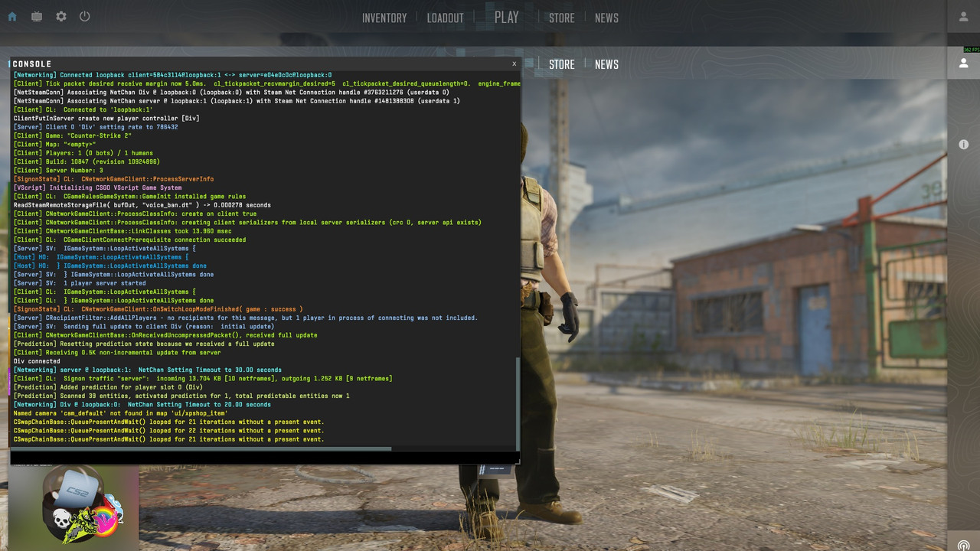Open the friends icon below the FPS counter

(x=964, y=64)
